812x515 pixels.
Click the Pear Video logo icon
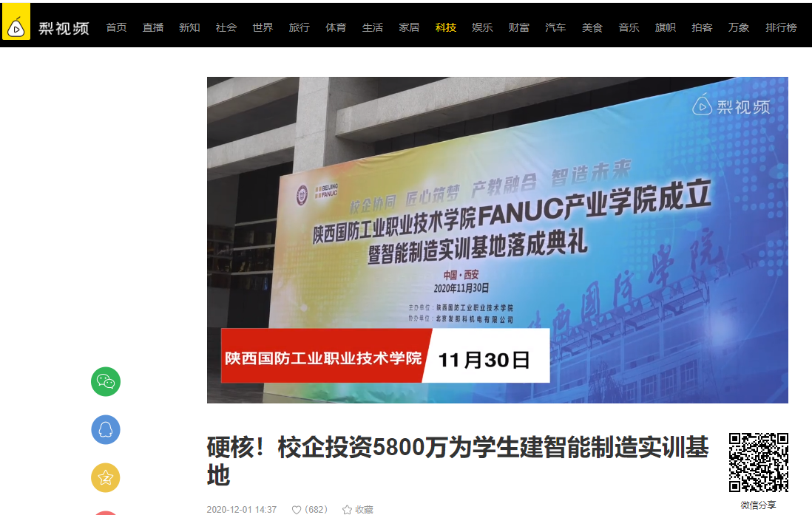point(16,27)
